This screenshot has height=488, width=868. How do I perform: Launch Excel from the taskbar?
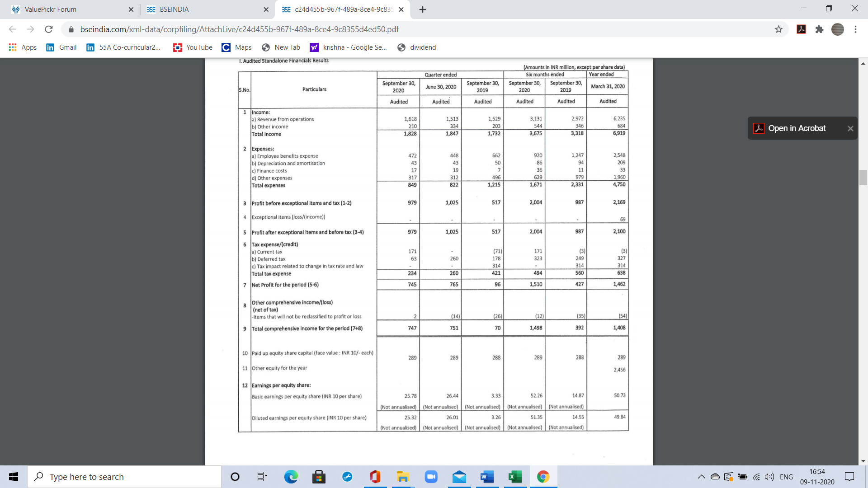point(515,477)
